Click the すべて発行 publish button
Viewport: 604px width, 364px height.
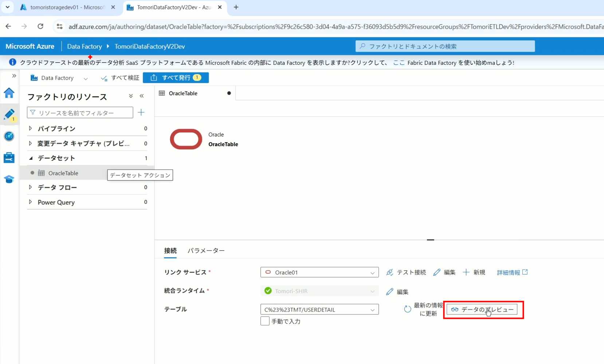176,78
